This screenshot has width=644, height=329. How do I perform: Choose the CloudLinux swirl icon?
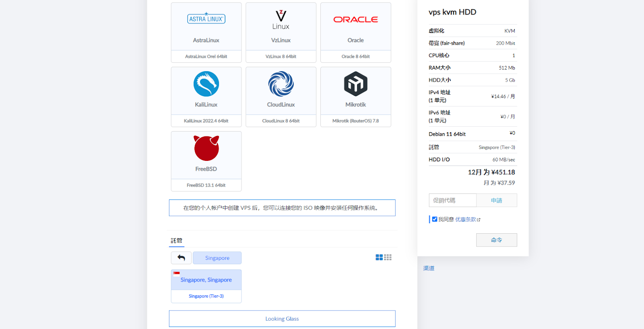pos(281,84)
